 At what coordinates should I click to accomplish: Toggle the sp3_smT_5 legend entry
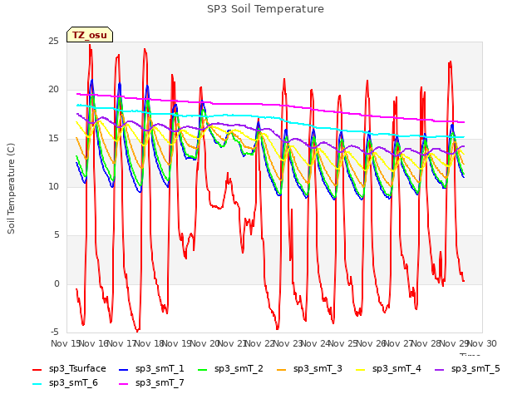pyautogui.click(x=467, y=369)
